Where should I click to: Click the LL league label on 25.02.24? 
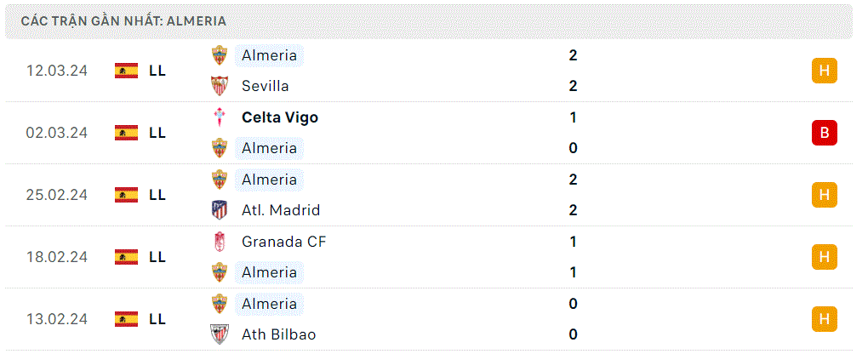coord(157,195)
